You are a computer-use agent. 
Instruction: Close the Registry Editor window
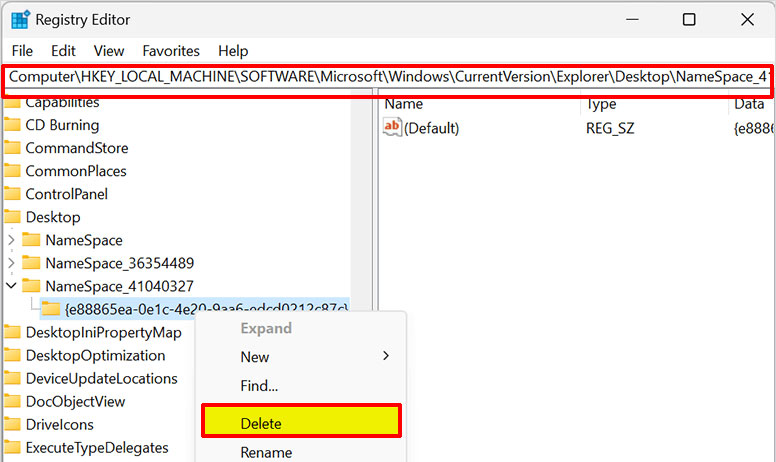[747, 19]
